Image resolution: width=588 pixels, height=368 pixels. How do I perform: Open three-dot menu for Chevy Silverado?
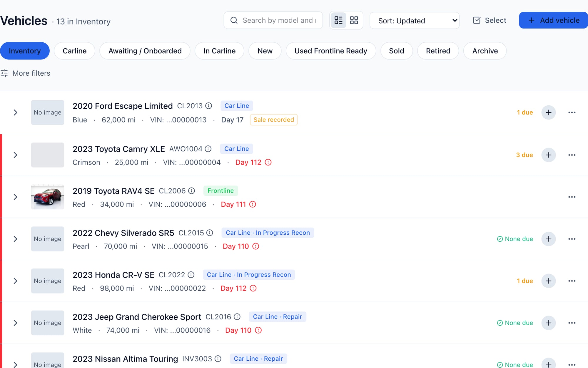(572, 239)
